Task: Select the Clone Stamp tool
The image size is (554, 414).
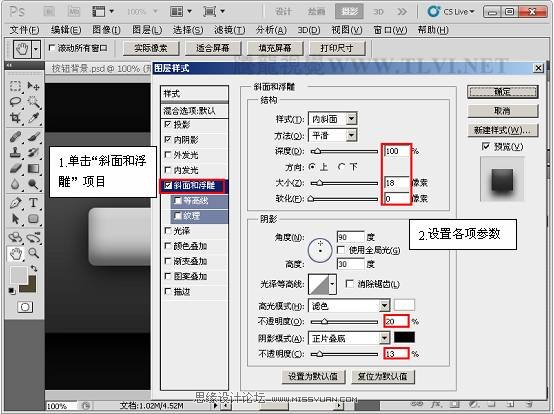Action: coord(16,152)
